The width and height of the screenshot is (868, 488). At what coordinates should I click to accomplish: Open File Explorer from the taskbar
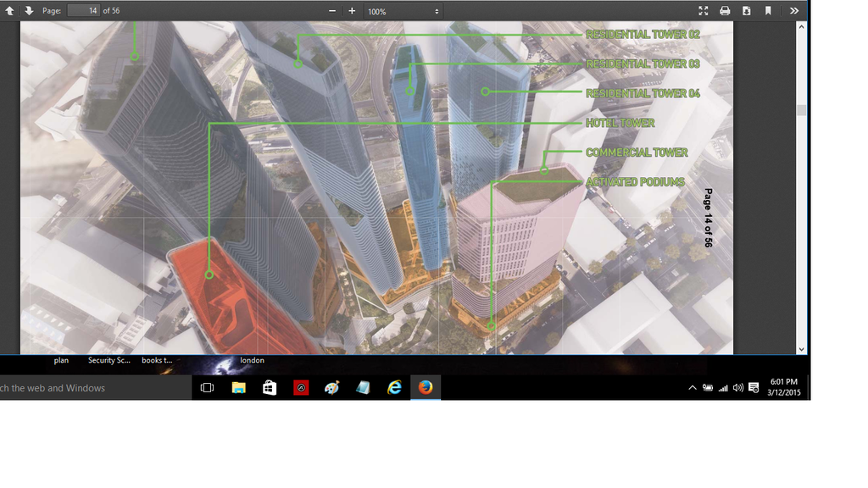pyautogui.click(x=239, y=388)
